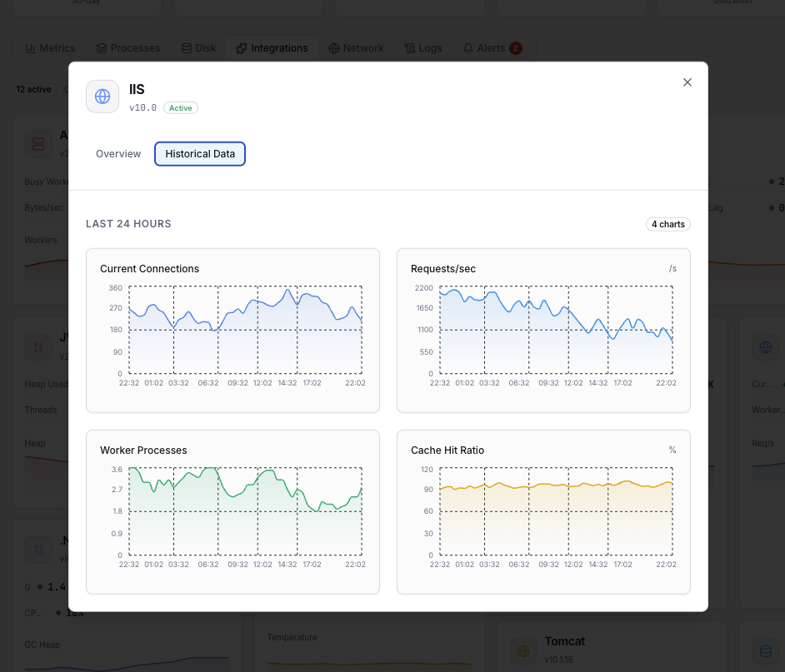Image resolution: width=785 pixels, height=672 pixels.
Task: Click the Tomcat integration icon
Action: point(523,650)
